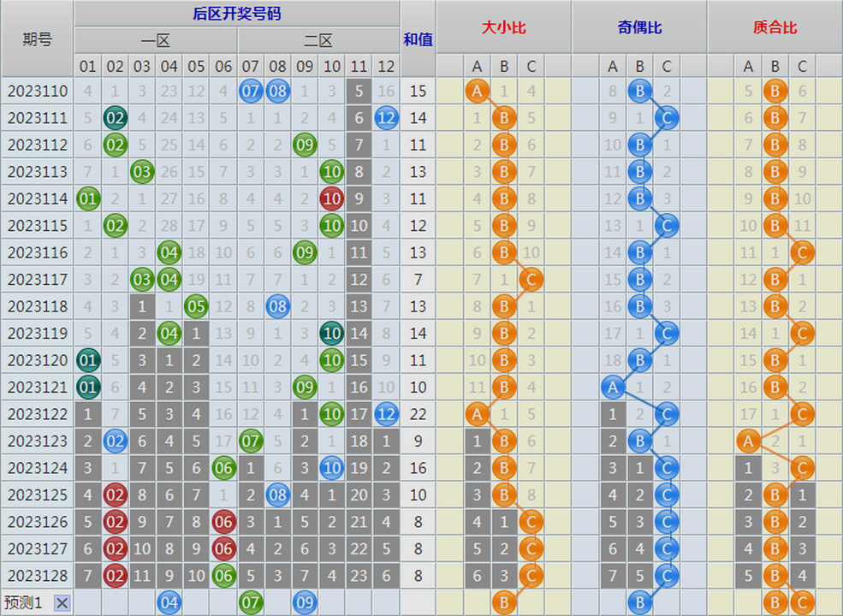Click the 预测1 row label
This screenshot has width=843, height=616.
23,602
